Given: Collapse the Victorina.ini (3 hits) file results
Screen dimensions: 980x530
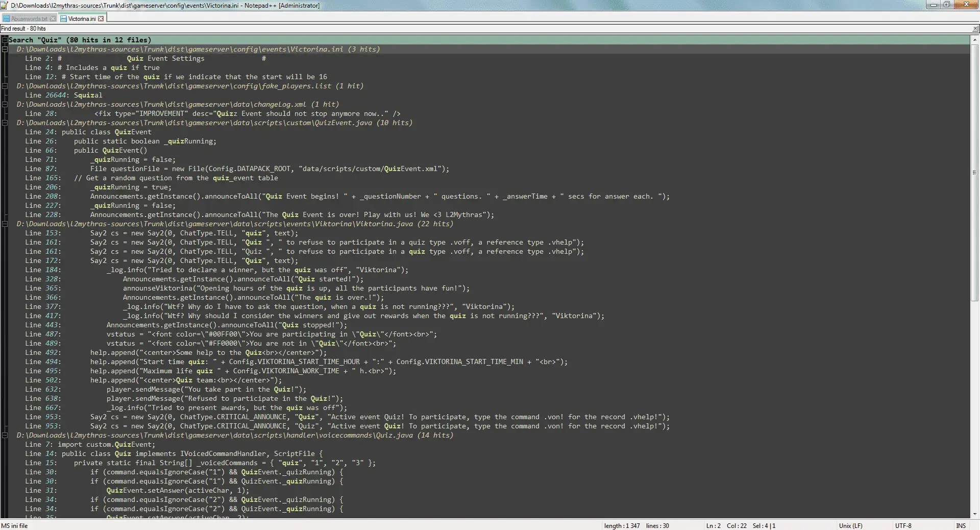Looking at the screenshot, I should tap(5, 49).
